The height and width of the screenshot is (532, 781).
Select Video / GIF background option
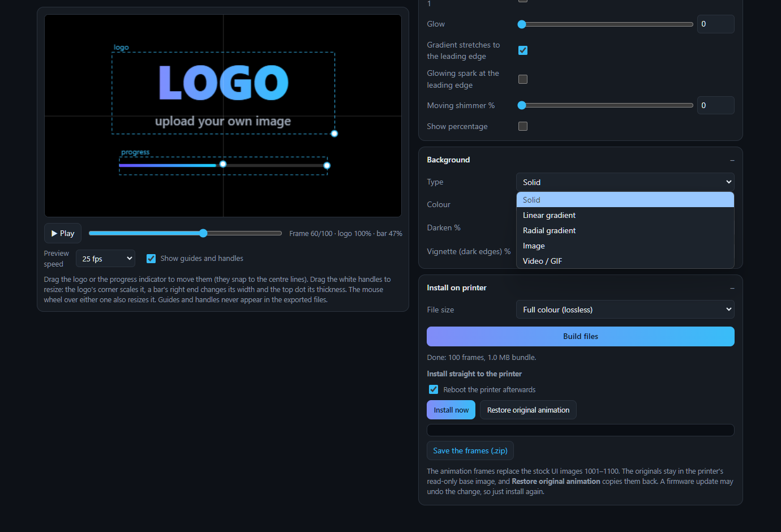(625, 261)
